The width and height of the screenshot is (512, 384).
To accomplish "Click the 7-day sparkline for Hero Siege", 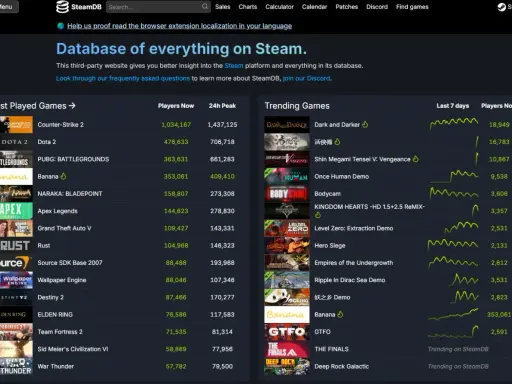I will (453, 245).
